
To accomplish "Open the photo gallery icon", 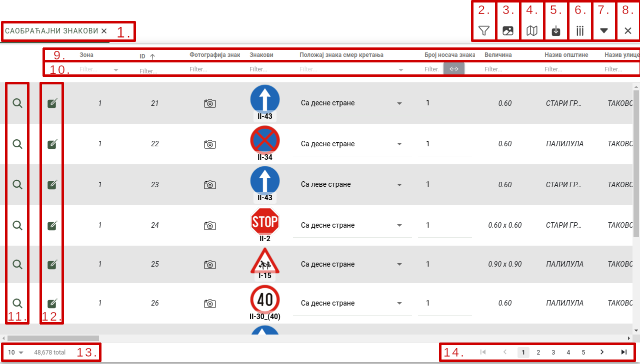I will click(507, 31).
